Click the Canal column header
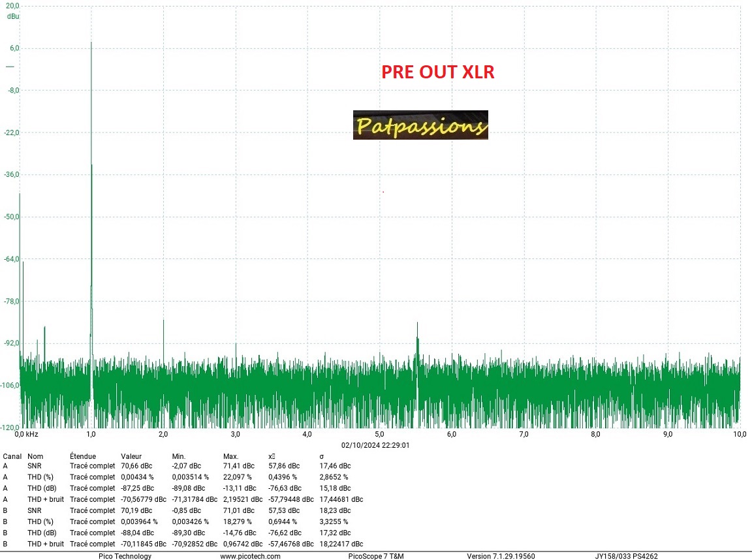The width and height of the screenshot is (752, 560). pyautogui.click(x=12, y=456)
